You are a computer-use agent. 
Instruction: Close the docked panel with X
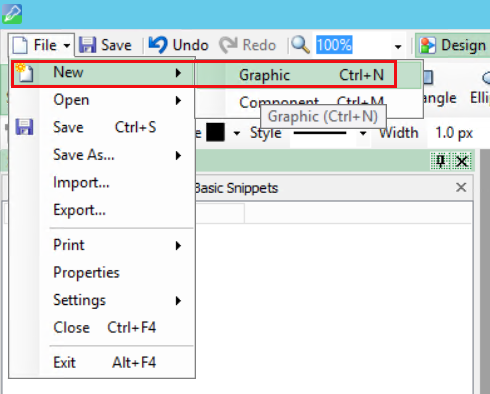tap(462, 162)
